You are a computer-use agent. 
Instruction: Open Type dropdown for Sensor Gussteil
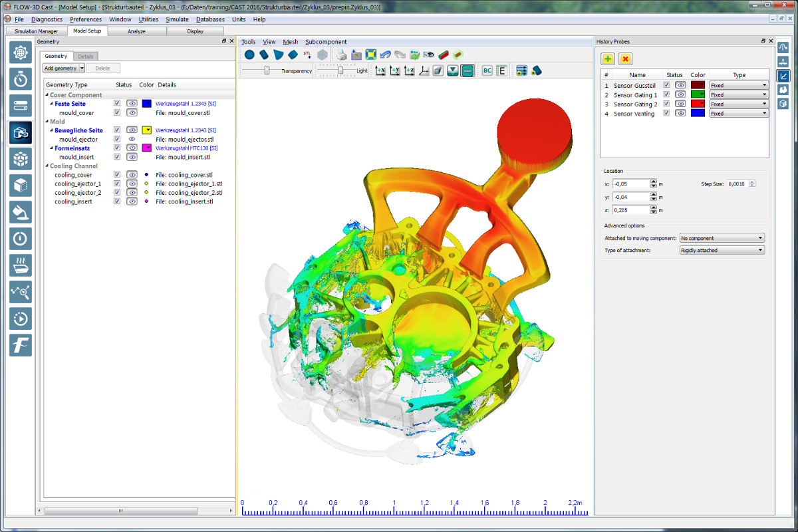click(x=739, y=85)
